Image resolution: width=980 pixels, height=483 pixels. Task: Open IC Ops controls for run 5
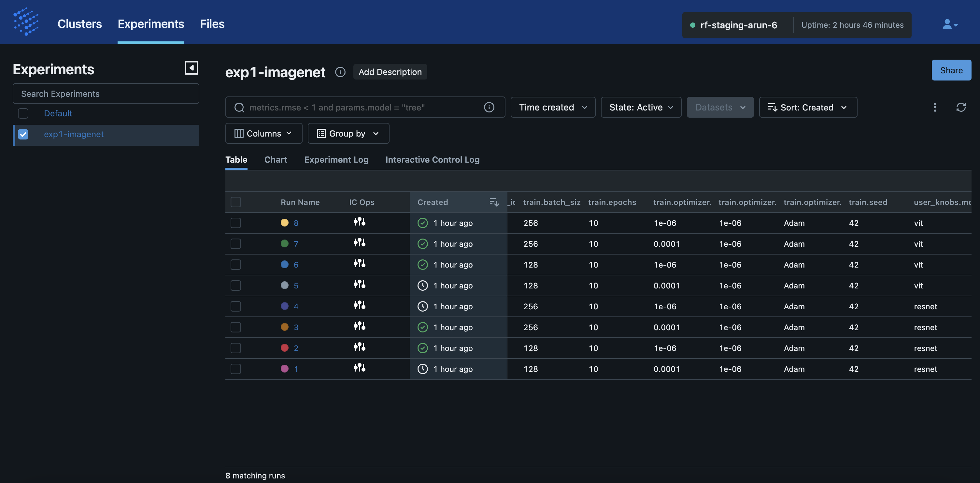[x=359, y=285]
